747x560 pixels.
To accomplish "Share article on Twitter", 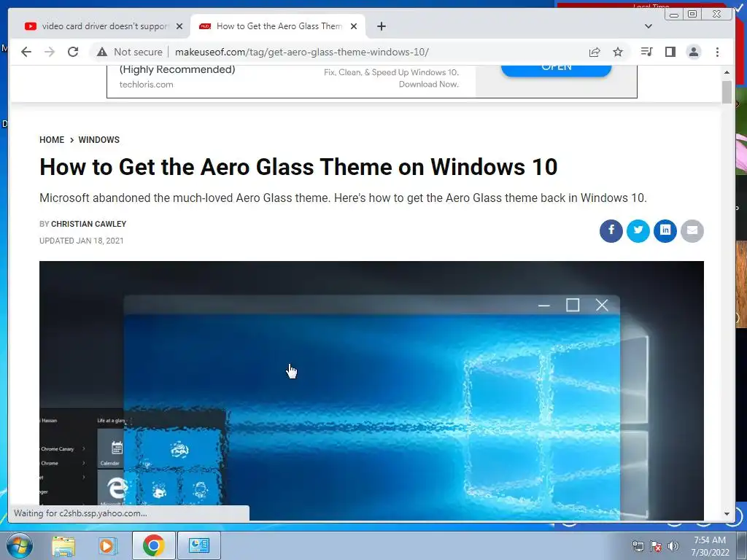I will (638, 231).
